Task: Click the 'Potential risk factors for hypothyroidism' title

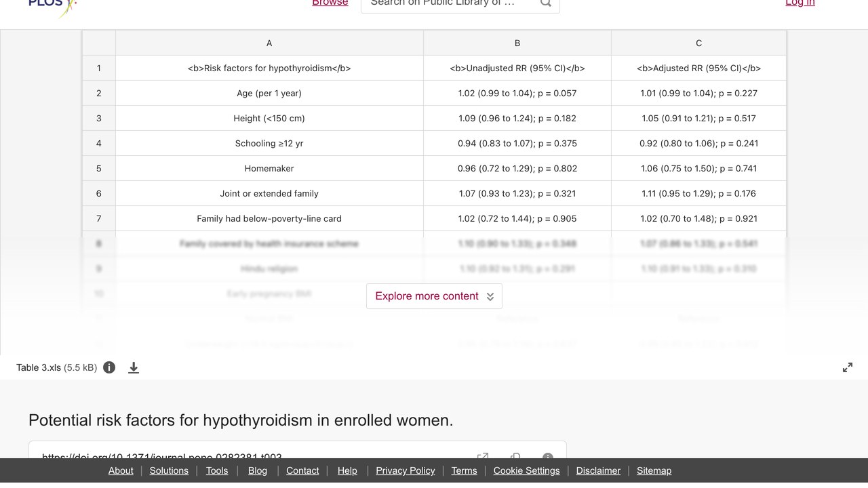Action: (241, 420)
